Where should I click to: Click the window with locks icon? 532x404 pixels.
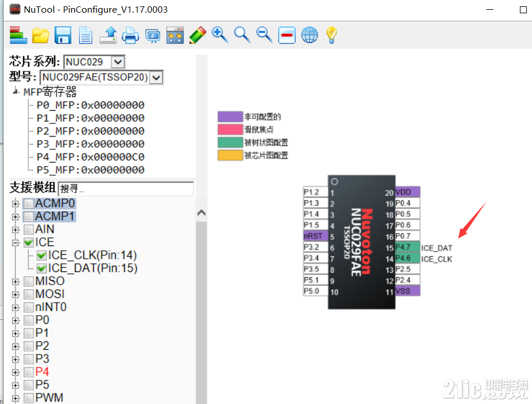pos(175,35)
